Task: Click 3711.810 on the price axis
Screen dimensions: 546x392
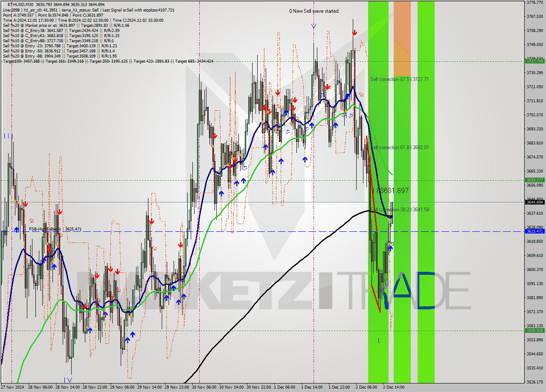Action: click(x=535, y=101)
